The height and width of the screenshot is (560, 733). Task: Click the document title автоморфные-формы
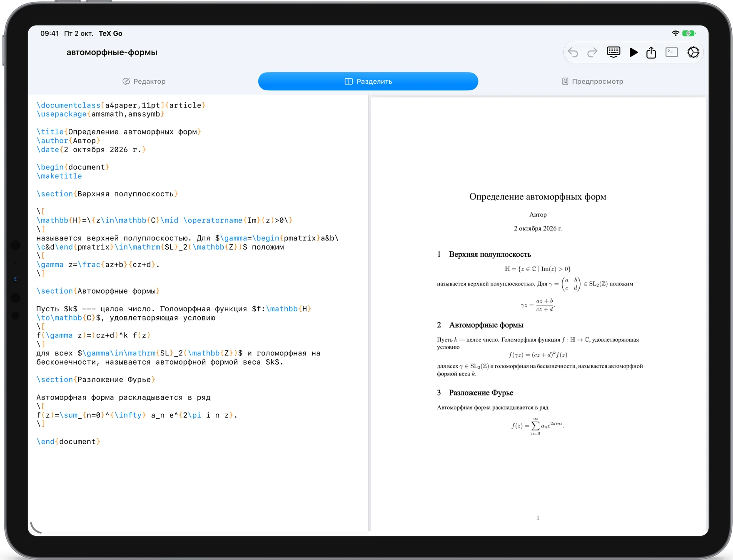(x=112, y=52)
